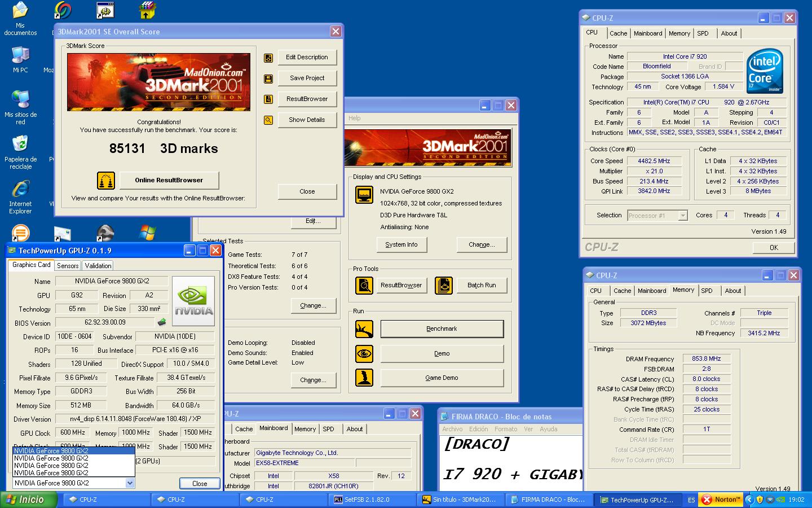Click the Save Project floppy icon
812x508 pixels.
(268, 78)
